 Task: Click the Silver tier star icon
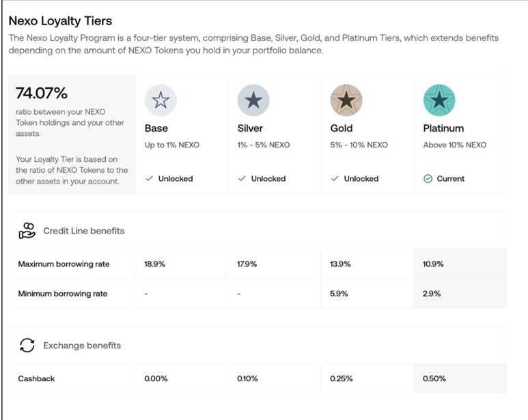point(253,101)
